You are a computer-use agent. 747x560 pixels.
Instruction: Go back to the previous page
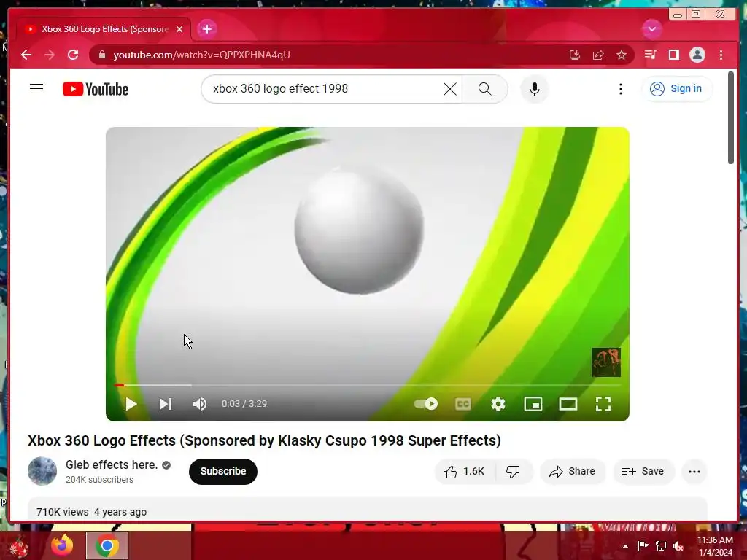pos(26,55)
